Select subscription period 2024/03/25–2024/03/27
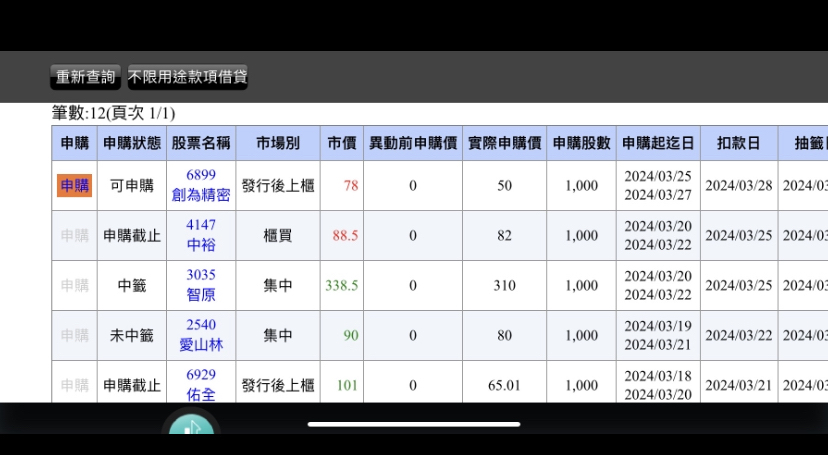828x455 pixels. [x=658, y=185]
